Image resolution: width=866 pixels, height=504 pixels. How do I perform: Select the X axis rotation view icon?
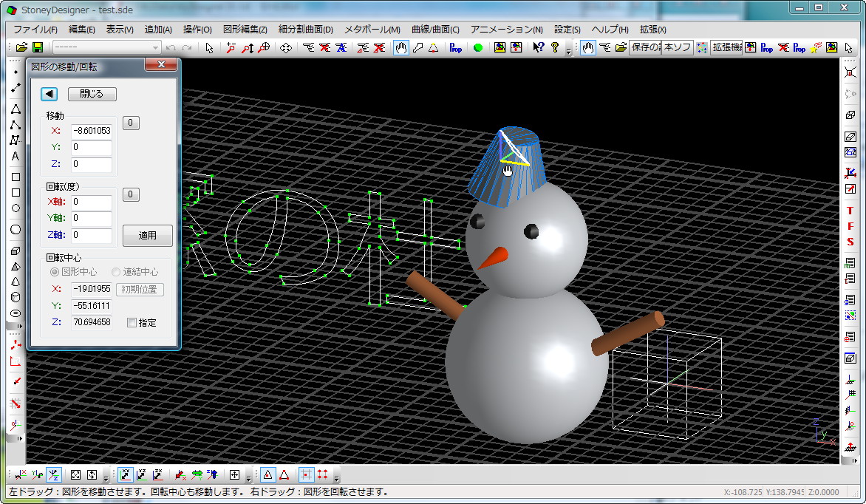pos(21,474)
